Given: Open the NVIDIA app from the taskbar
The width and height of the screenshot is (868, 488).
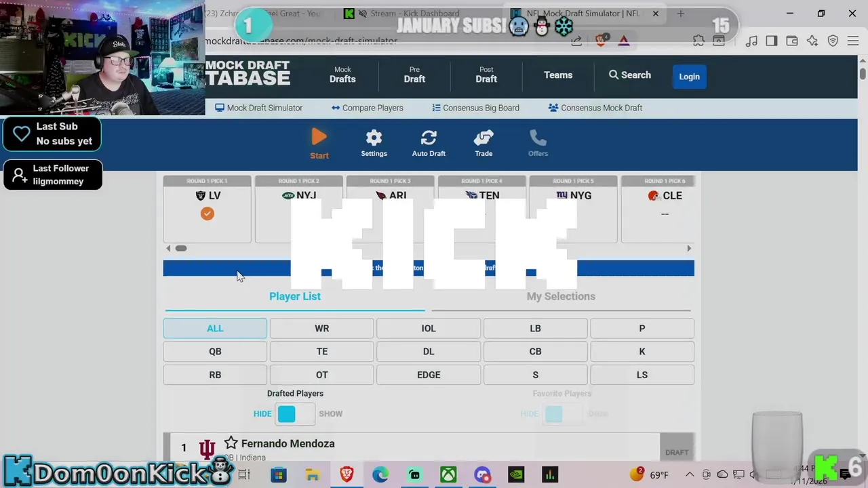Looking at the screenshot, I should 516,474.
